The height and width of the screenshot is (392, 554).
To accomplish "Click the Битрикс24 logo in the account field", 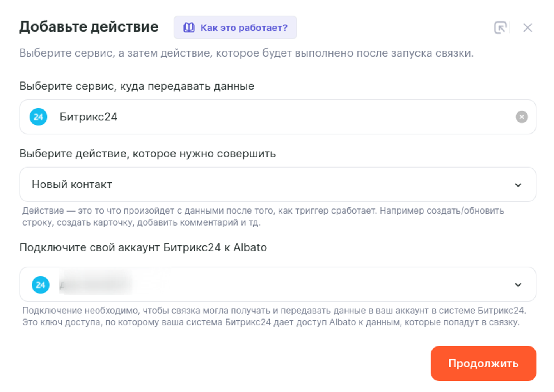I will (x=41, y=285).
